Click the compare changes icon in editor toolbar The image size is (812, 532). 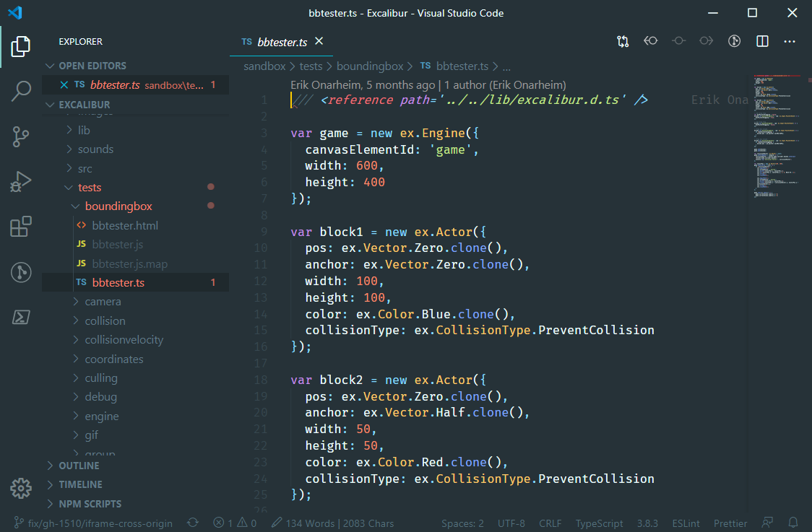point(623,41)
